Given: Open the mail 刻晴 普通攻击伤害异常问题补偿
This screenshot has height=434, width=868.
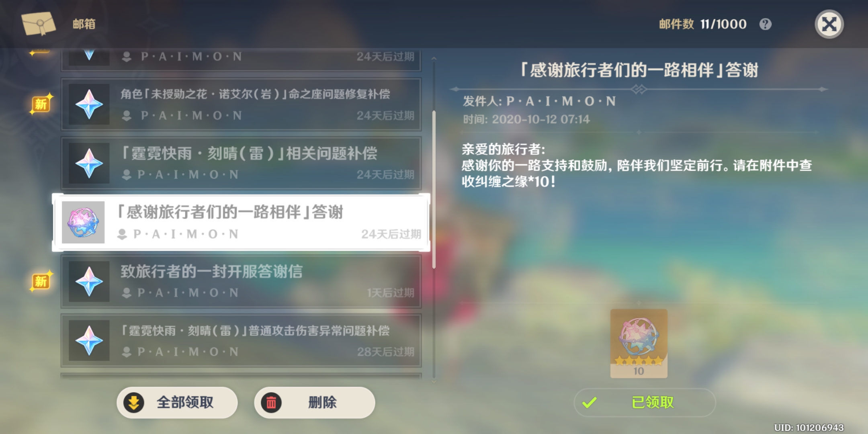Looking at the screenshot, I should click(241, 340).
